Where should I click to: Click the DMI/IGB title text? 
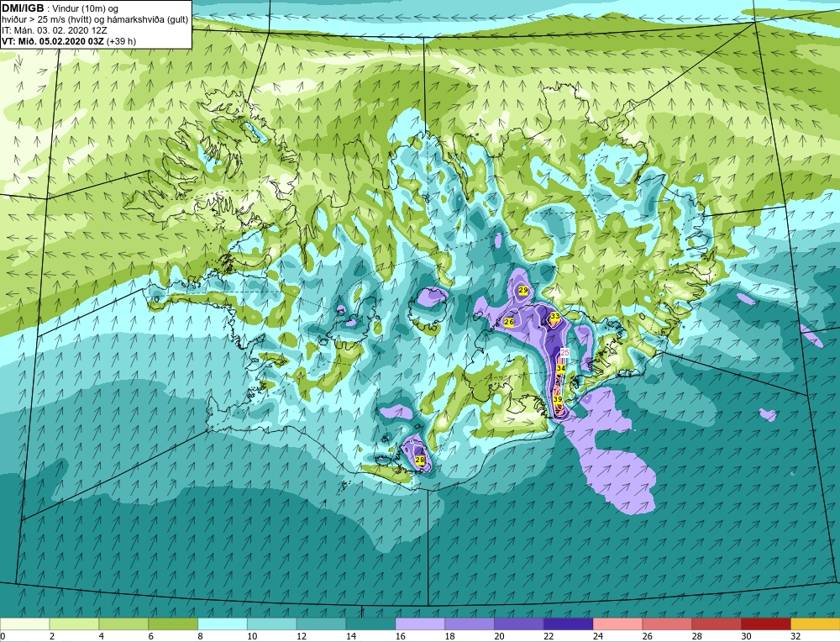23,8
